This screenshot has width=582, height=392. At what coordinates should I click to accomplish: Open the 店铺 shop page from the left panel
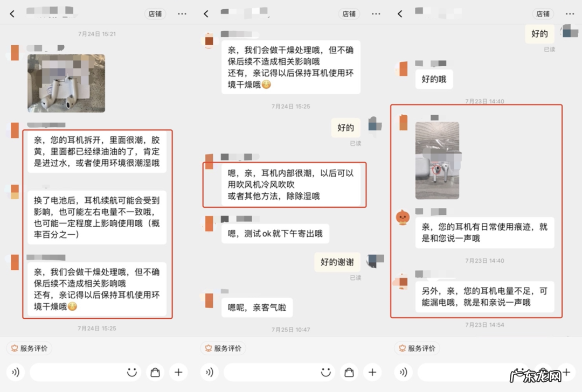(155, 13)
